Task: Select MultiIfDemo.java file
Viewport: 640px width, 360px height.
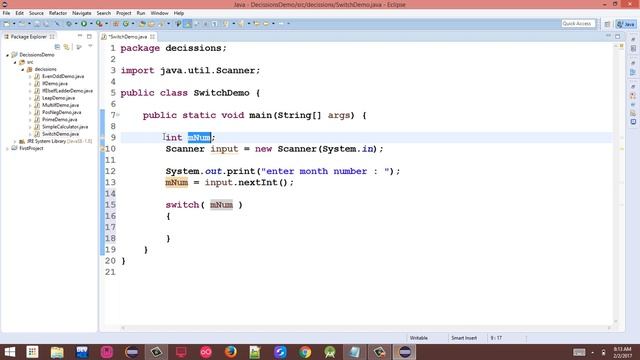Action: [x=60, y=105]
